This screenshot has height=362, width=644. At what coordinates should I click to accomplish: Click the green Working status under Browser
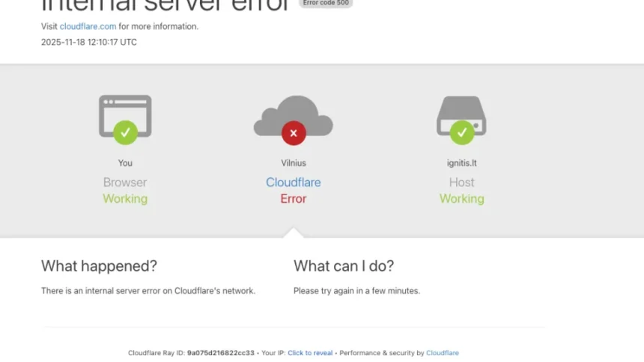[x=125, y=199]
